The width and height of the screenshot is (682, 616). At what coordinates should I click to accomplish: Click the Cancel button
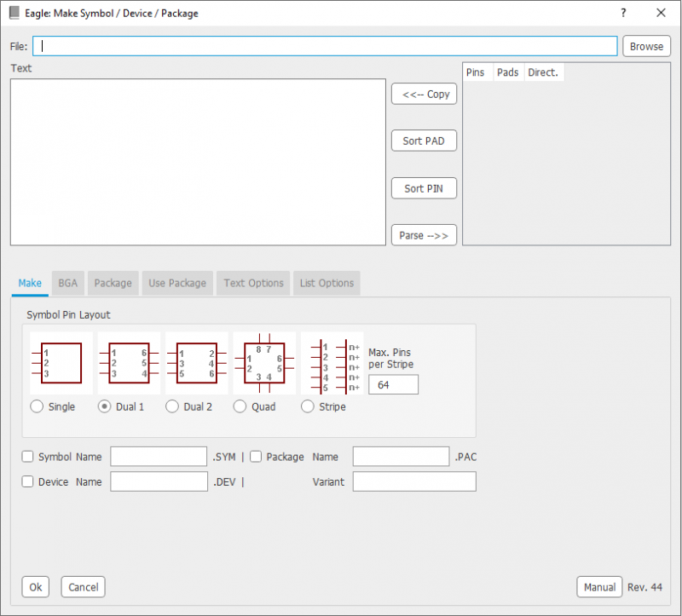(83, 587)
